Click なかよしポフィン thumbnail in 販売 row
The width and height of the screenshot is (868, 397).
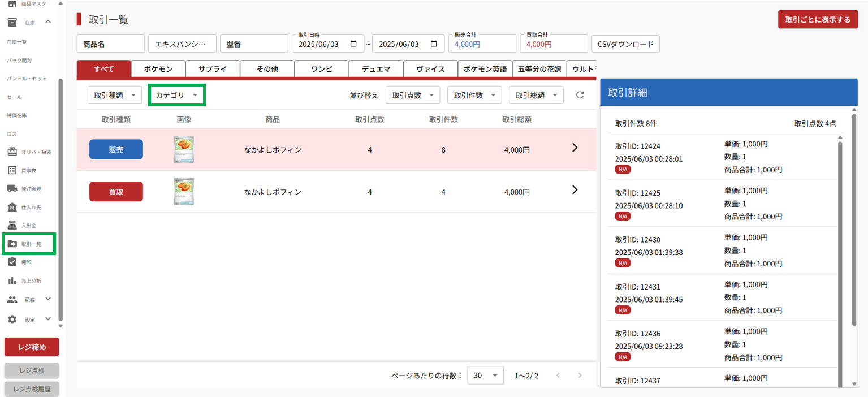184,149
